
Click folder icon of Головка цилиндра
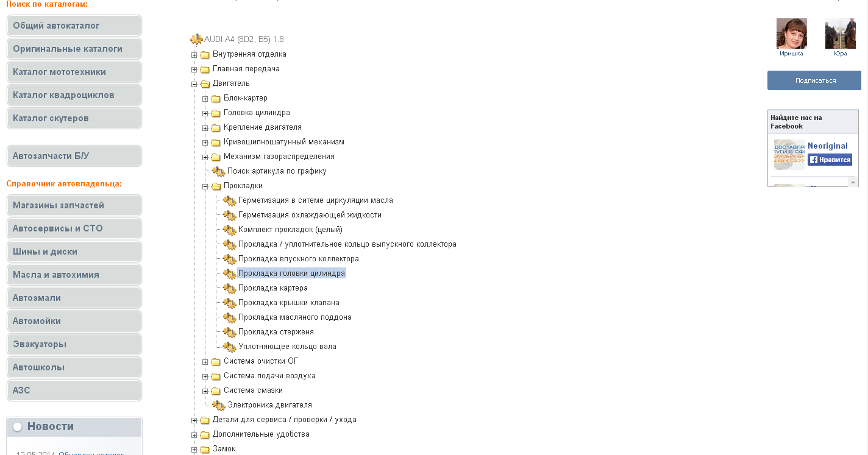click(216, 113)
